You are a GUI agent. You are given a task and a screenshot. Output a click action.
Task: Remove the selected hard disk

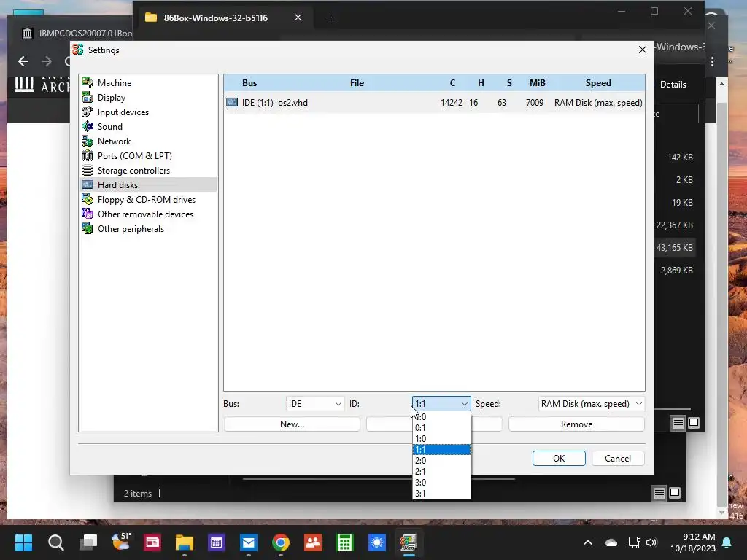click(x=576, y=424)
